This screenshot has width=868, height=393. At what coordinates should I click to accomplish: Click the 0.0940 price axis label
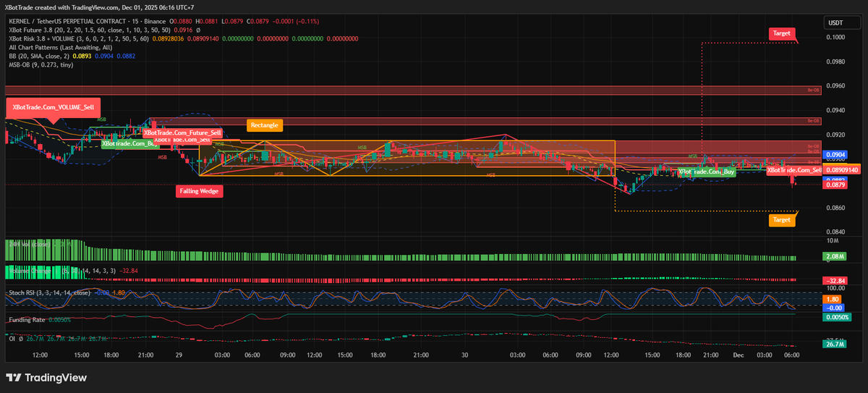[835, 111]
